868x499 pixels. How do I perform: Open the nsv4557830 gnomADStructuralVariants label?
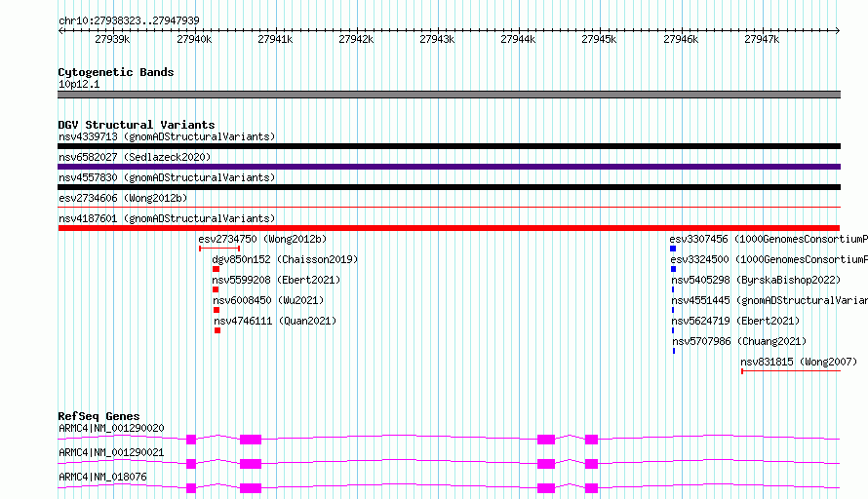[x=167, y=177]
